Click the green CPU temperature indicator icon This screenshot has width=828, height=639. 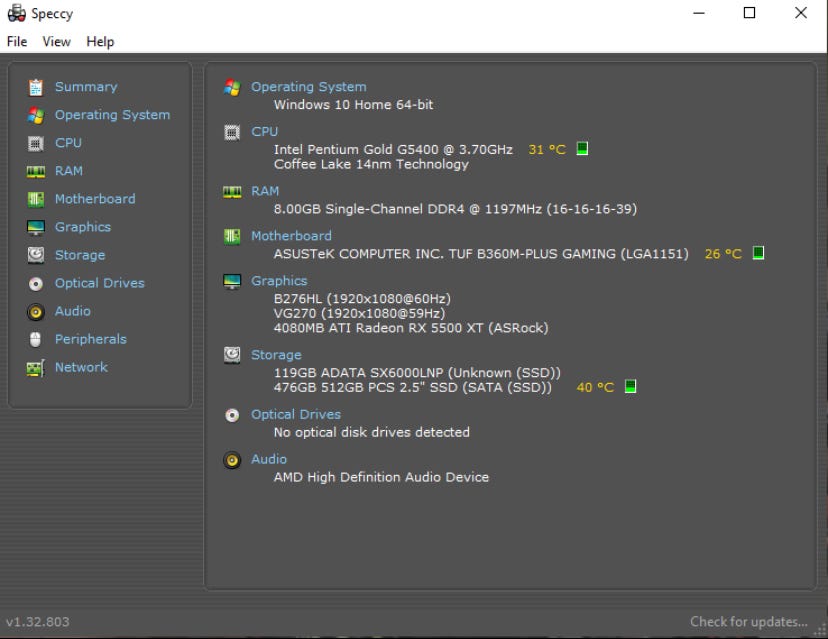pos(582,148)
